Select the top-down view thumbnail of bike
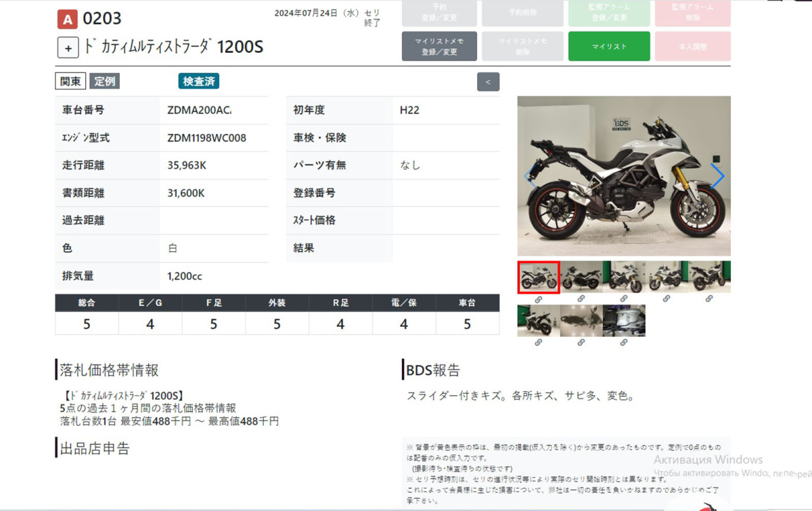 coord(581,321)
